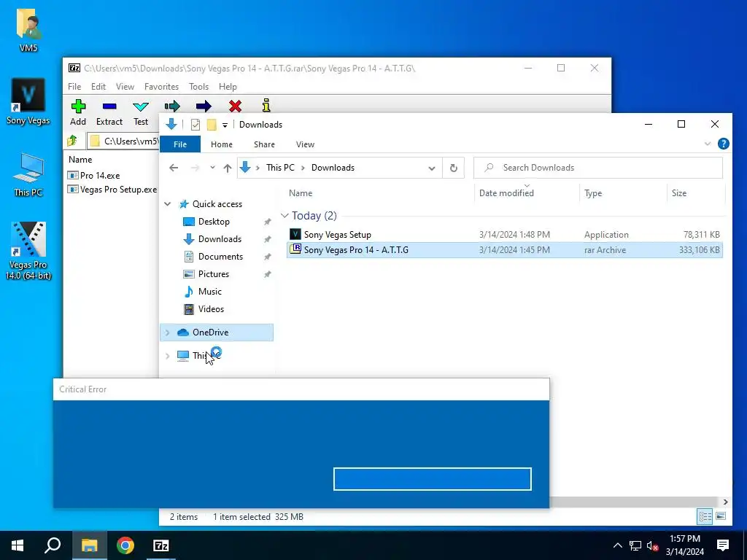747x560 pixels.
Task: Click the Move arrow icon in 7-Zip toolbar
Action: click(x=204, y=106)
